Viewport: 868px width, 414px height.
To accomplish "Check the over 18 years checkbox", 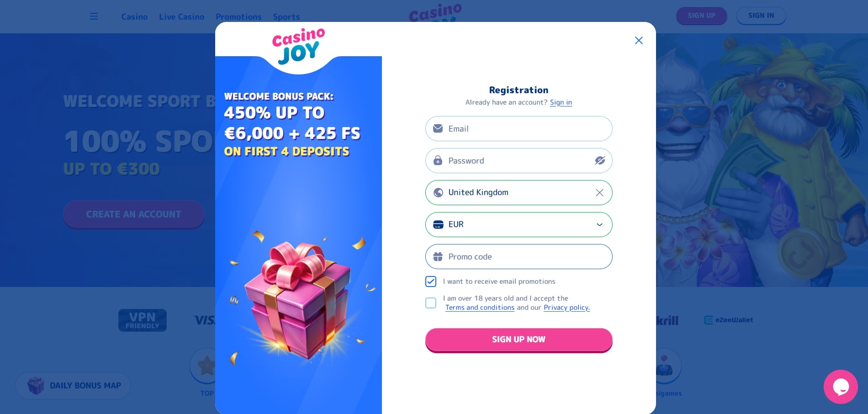I will pos(431,303).
